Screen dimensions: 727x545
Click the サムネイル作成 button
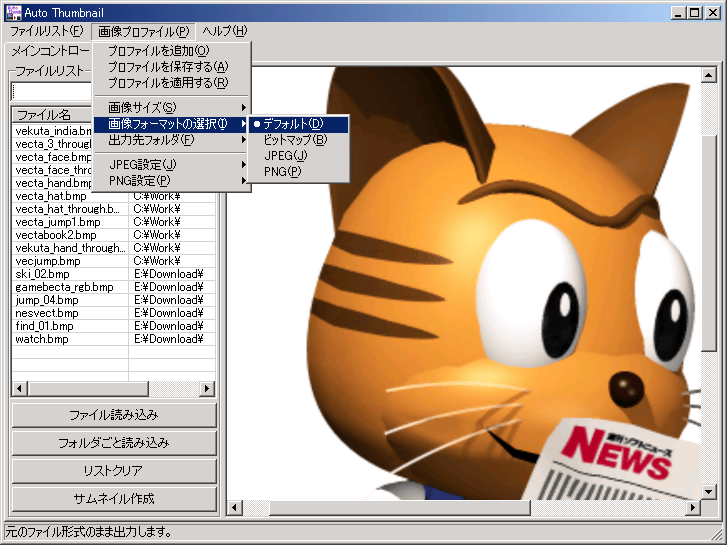pyautogui.click(x=114, y=499)
